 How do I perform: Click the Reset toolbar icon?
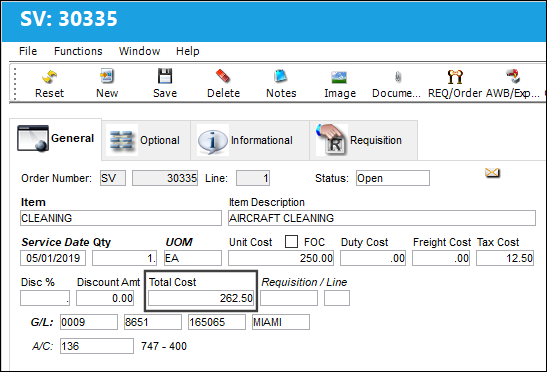pyautogui.click(x=49, y=77)
